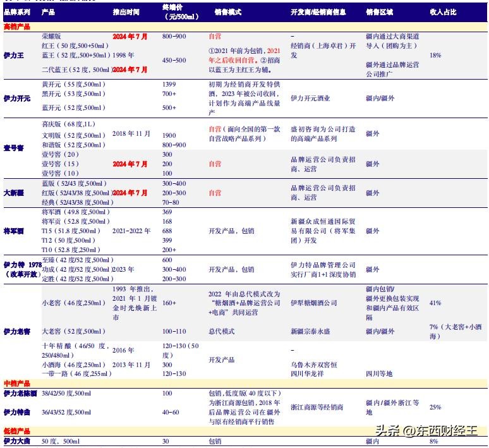The height and width of the screenshot is (448, 489).
Task: Click the 18% revenue share value
Action: coord(435,56)
